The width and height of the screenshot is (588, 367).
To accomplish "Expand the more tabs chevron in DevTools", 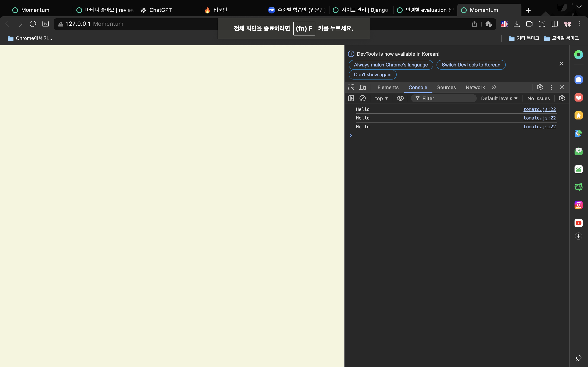I will click(x=494, y=87).
